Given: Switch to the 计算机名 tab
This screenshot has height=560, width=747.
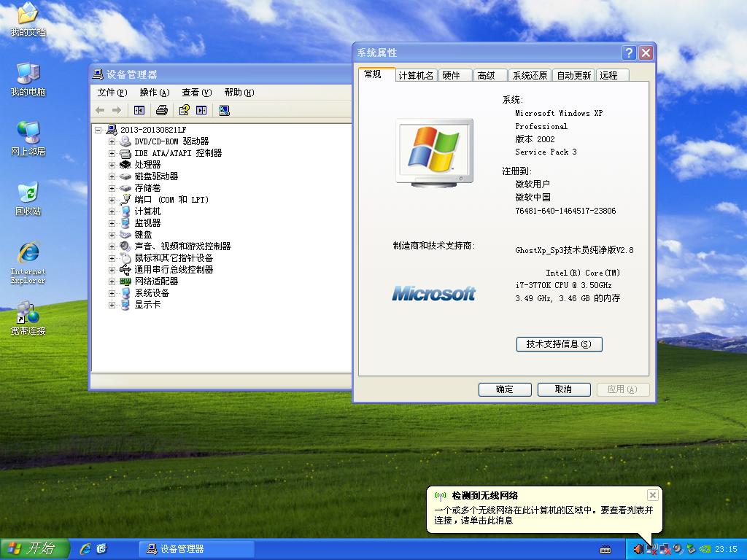Looking at the screenshot, I should (416, 75).
